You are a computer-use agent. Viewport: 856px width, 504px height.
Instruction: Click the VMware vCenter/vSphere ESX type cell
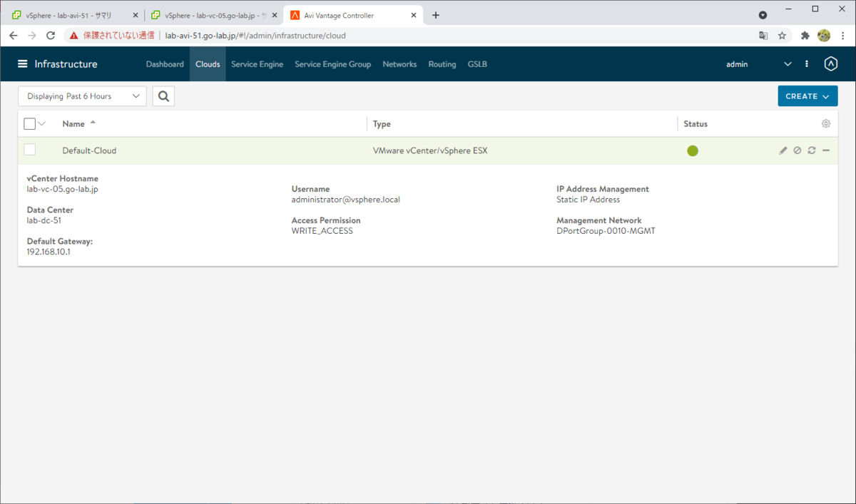[430, 151]
